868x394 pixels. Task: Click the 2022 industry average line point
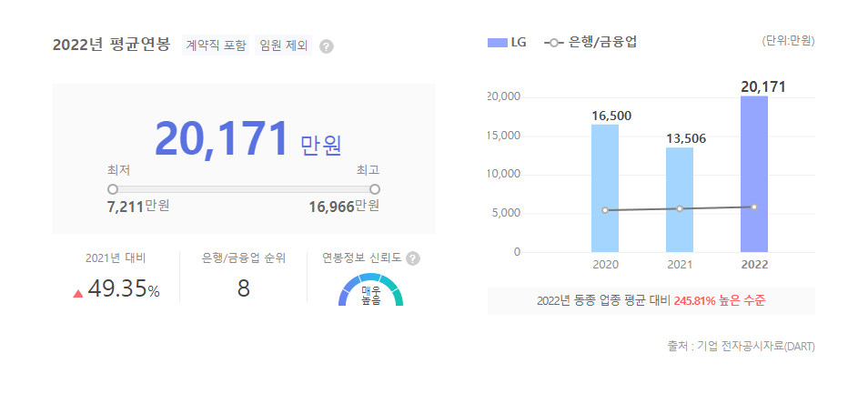coord(754,207)
